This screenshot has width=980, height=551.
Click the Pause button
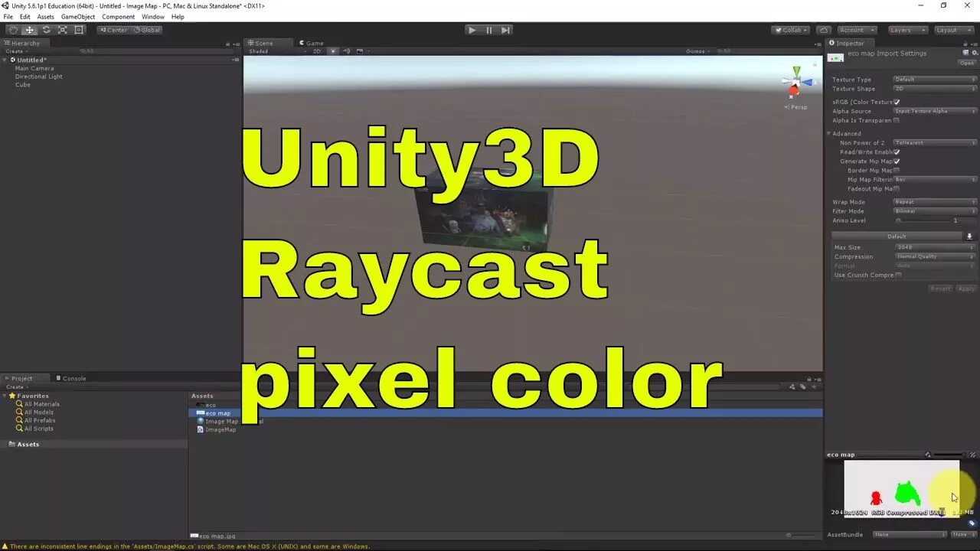489,30
